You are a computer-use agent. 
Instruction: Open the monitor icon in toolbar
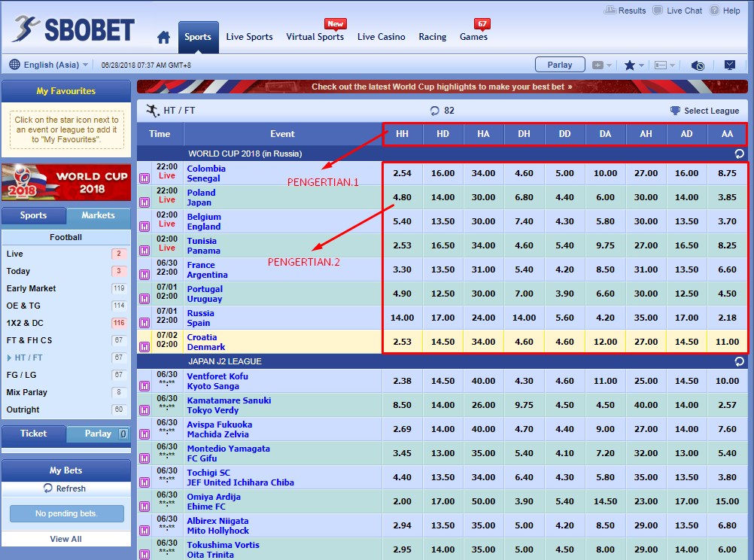(729, 65)
